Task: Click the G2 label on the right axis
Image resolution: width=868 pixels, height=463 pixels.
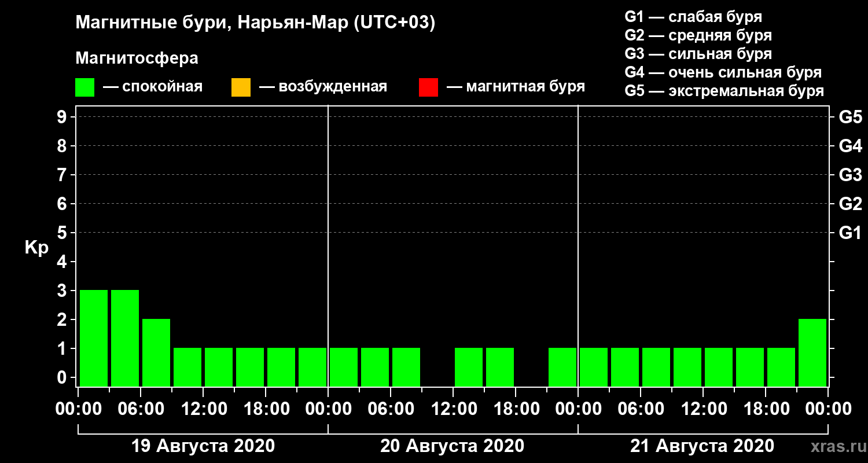Action: (x=850, y=204)
